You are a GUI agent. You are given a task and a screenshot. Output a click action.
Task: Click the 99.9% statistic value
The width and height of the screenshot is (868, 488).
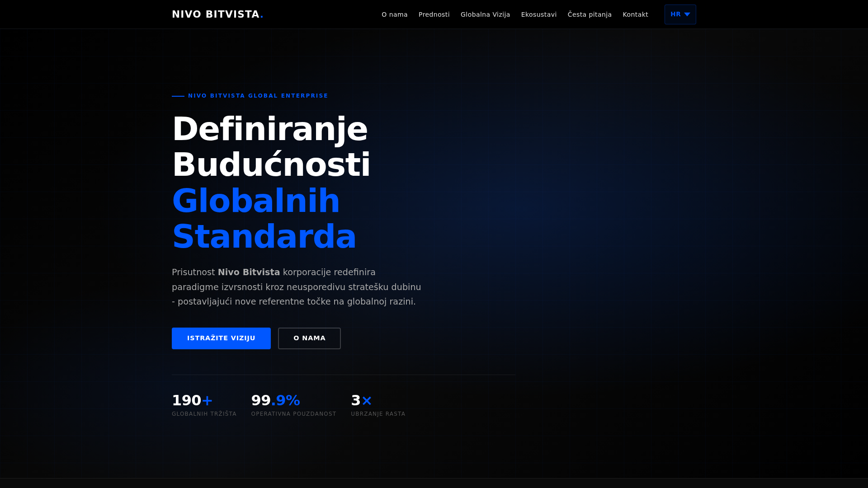[276, 400]
